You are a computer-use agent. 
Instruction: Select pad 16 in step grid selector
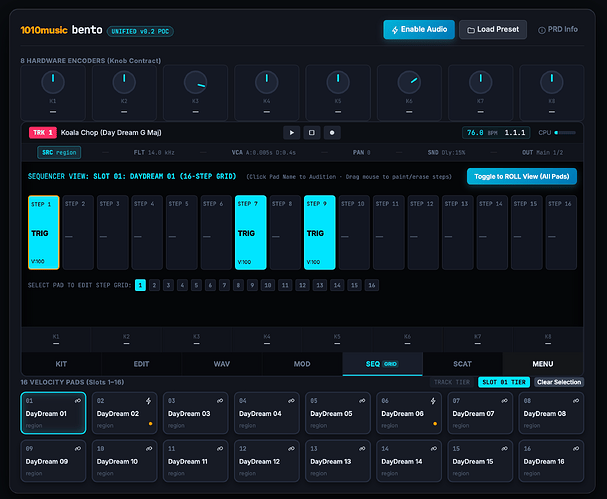pyautogui.click(x=372, y=285)
